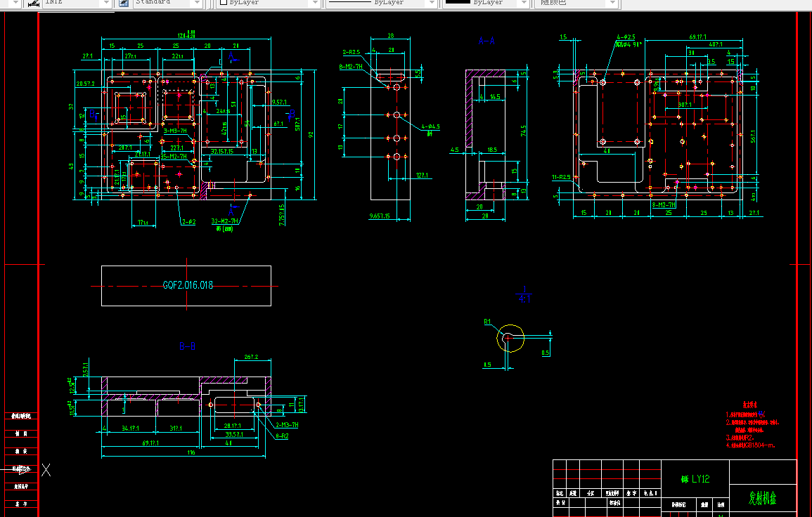Select the 2-M3-7H thread callout
812x517 pixels.
287,425
